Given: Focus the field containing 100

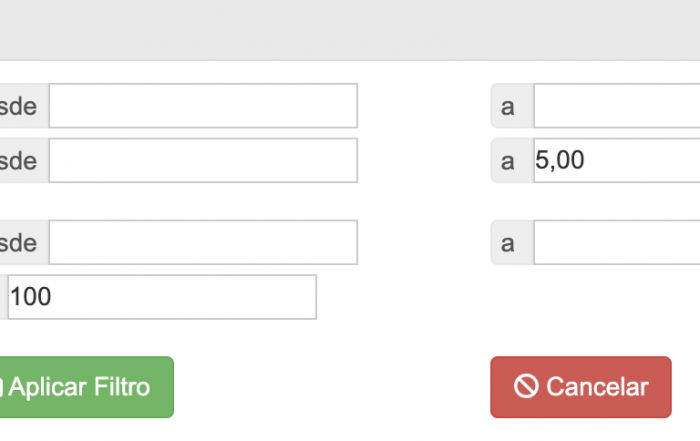Looking at the screenshot, I should 162,297.
